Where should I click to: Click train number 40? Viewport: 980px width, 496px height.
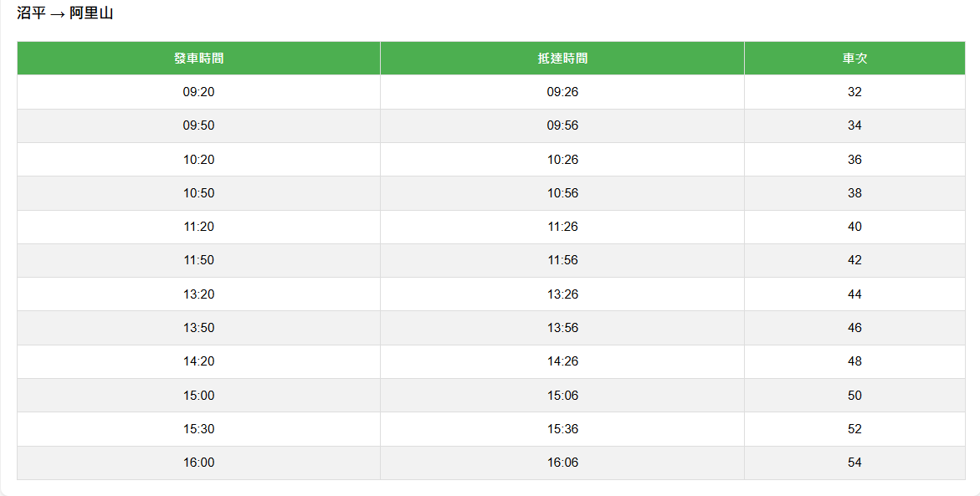[854, 227]
